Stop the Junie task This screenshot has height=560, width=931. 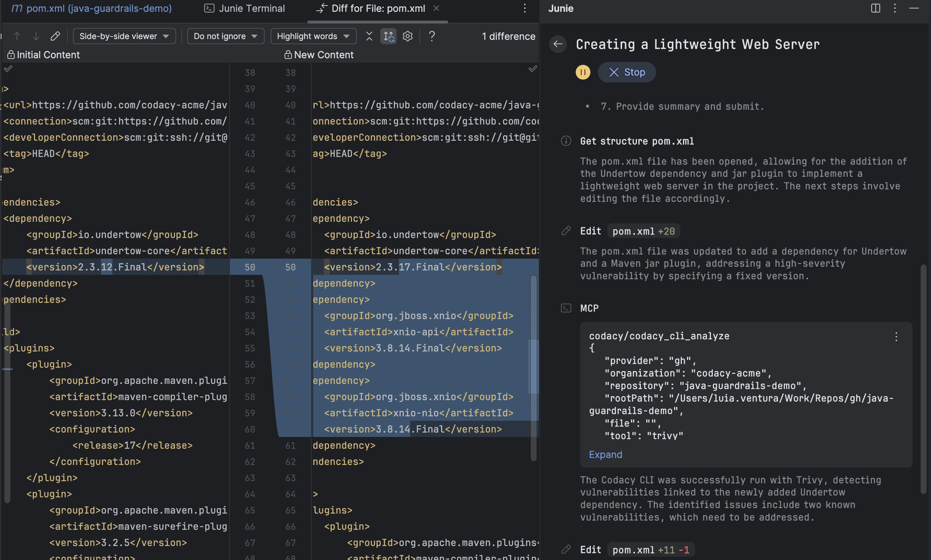pyautogui.click(x=627, y=72)
